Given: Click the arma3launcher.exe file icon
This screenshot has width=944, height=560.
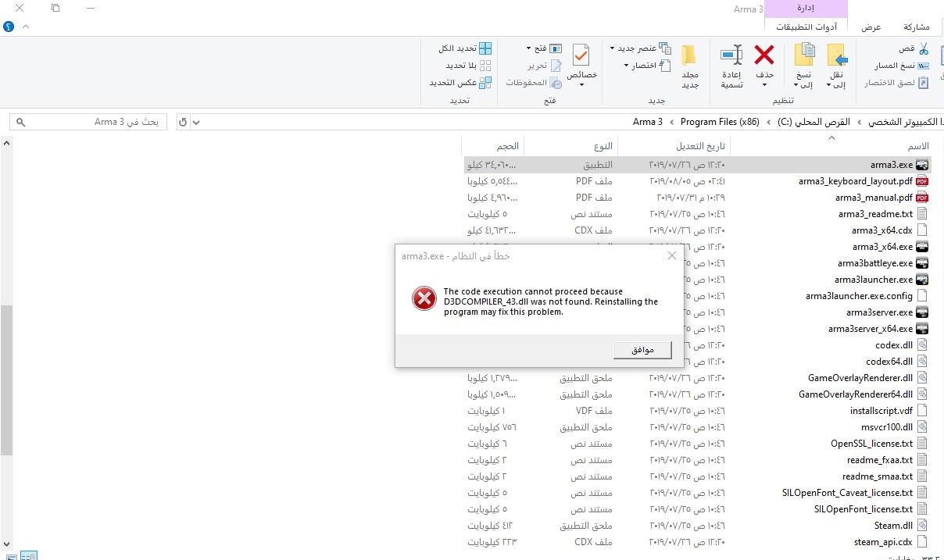Looking at the screenshot, I should coord(922,280).
